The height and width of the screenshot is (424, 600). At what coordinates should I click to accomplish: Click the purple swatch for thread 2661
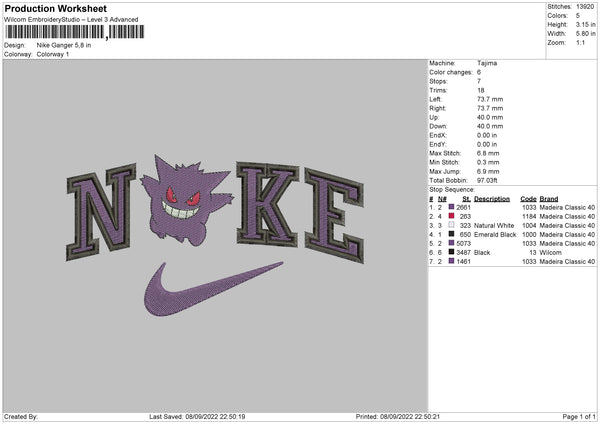click(452, 207)
